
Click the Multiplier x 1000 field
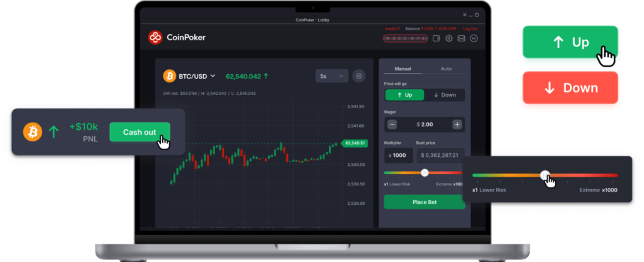coord(398,155)
